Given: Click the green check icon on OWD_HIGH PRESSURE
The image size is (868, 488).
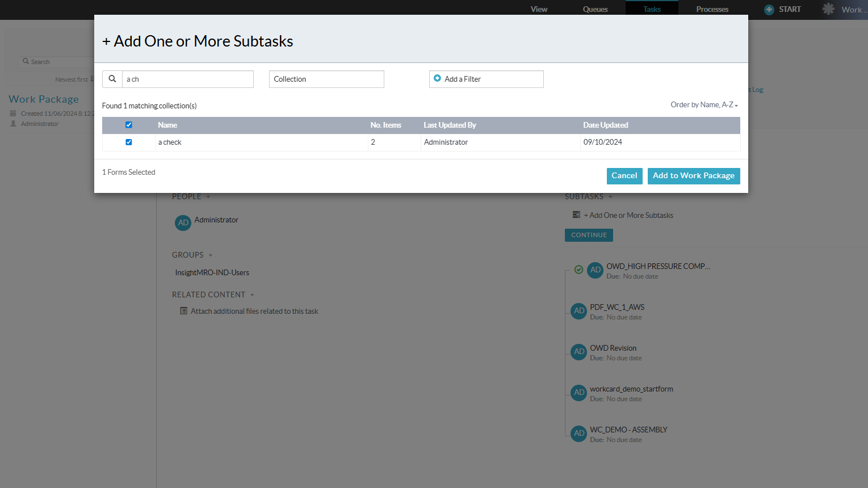Looking at the screenshot, I should (x=578, y=270).
